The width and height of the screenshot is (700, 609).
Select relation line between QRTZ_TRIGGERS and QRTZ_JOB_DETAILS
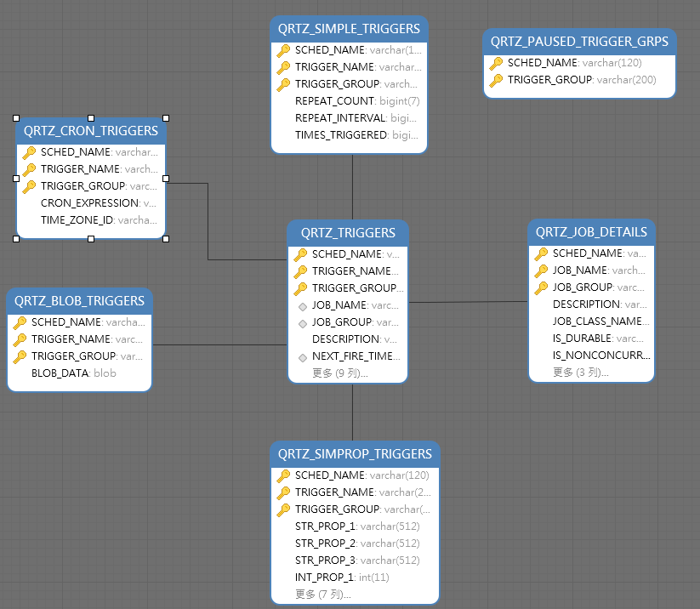pyautogui.click(x=468, y=302)
